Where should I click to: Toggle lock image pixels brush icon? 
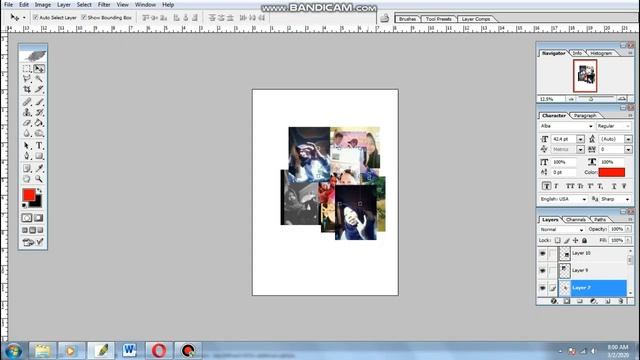pos(567,240)
